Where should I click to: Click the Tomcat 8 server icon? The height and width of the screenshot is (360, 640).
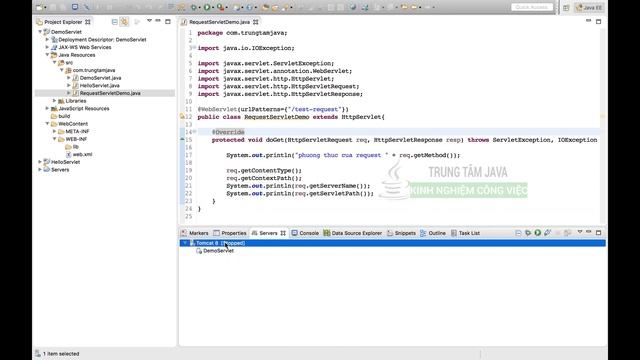[192, 243]
